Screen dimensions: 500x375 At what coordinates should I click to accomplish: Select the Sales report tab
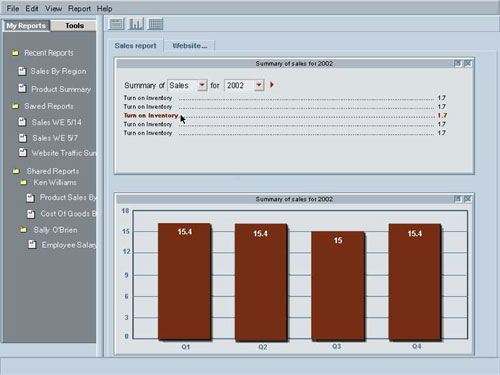click(135, 46)
